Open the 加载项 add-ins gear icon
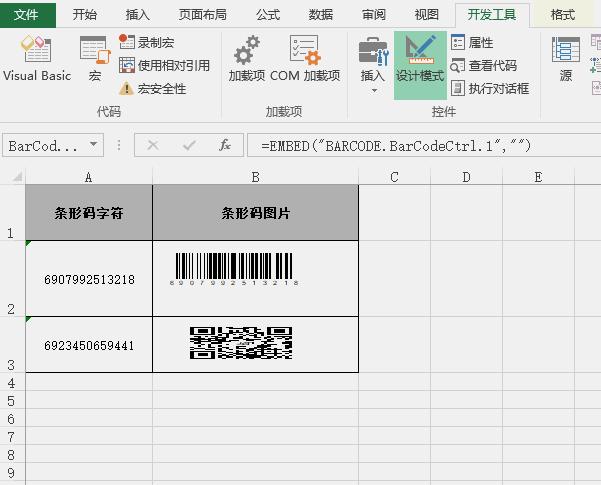 click(x=247, y=58)
